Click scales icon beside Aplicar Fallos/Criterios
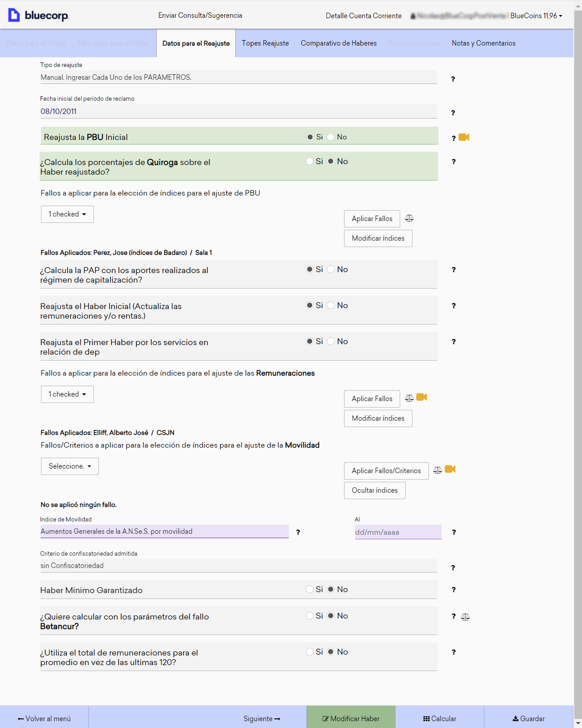The height and width of the screenshot is (728, 582). tap(438, 470)
